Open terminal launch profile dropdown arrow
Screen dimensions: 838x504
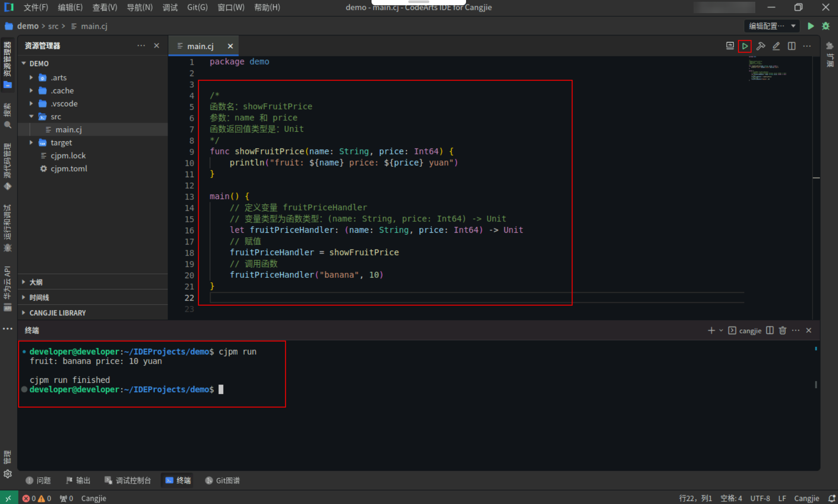coord(721,330)
